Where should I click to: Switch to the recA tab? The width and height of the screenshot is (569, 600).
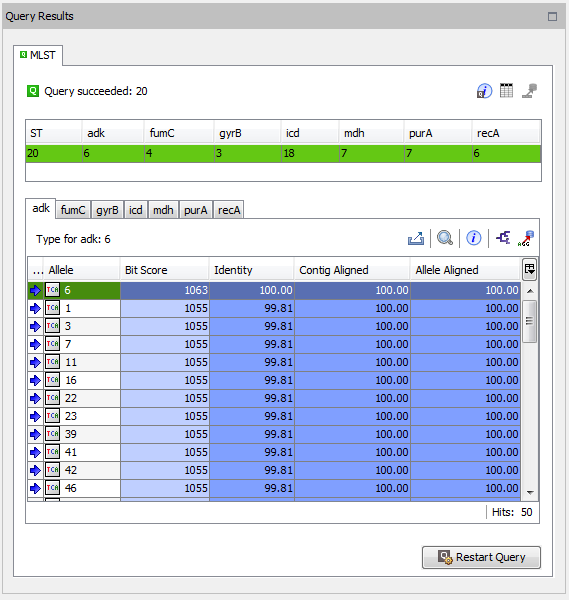[229, 210]
